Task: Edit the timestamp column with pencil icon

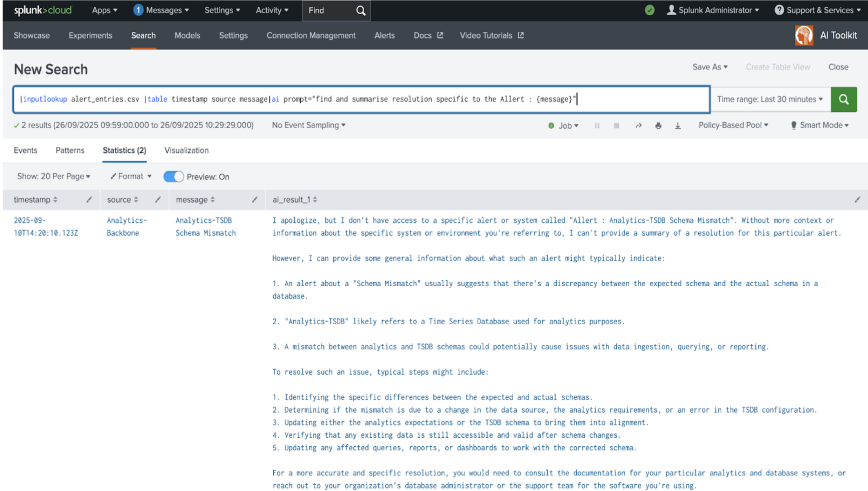Action: point(89,200)
